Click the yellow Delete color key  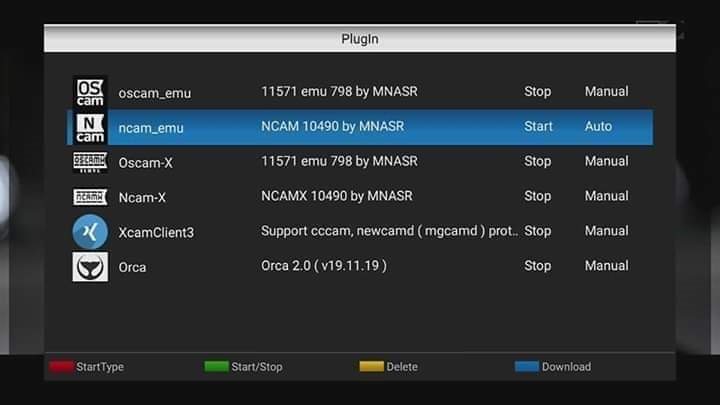[x=371, y=366]
